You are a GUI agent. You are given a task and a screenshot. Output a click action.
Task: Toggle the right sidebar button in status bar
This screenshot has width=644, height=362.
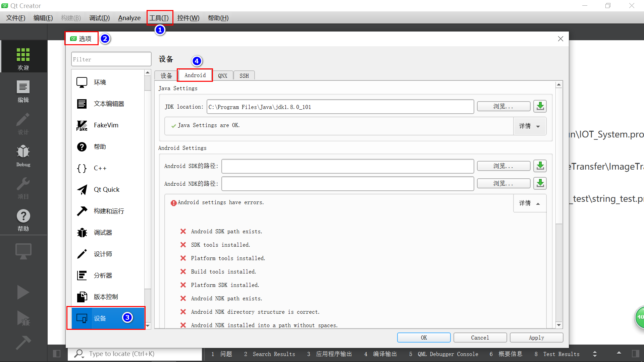pos(635,354)
